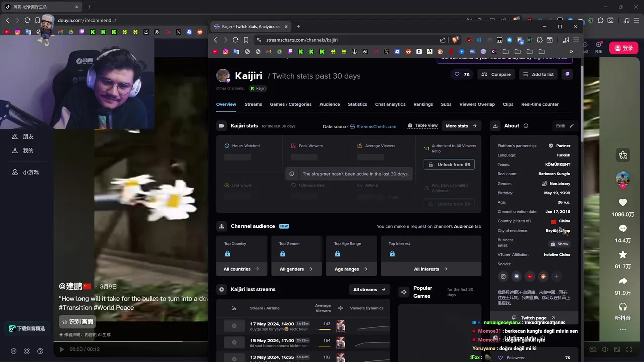Switch to the Streams tab

pos(253,104)
